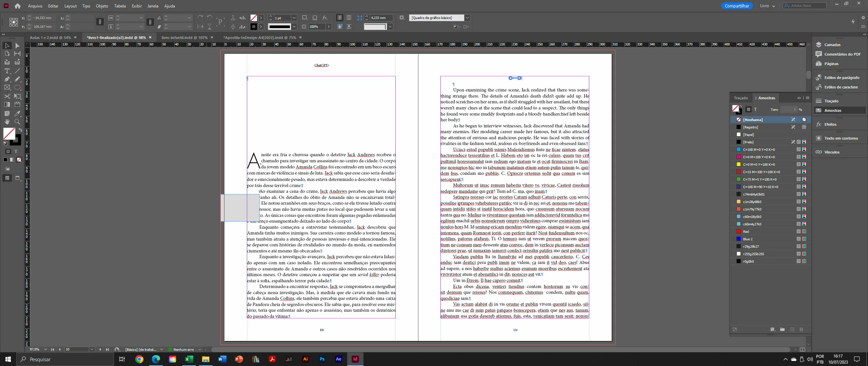
Task: Go to next page arrow in status bar
Action: (x=100, y=349)
